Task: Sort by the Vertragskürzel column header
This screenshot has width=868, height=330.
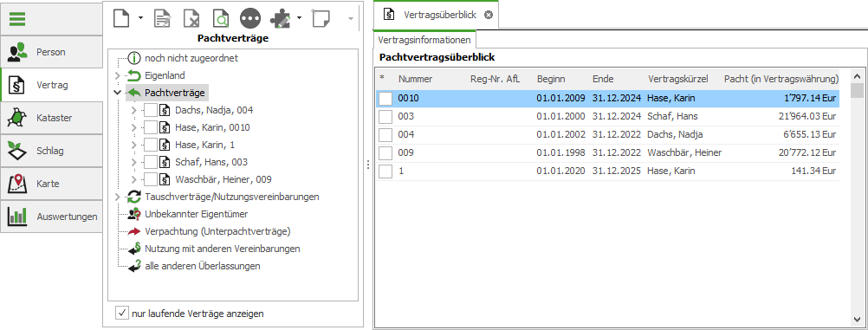Action: point(678,79)
